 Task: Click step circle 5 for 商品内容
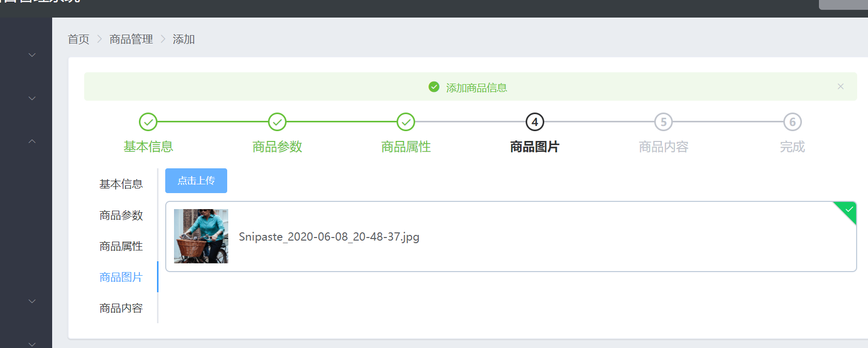pos(663,122)
